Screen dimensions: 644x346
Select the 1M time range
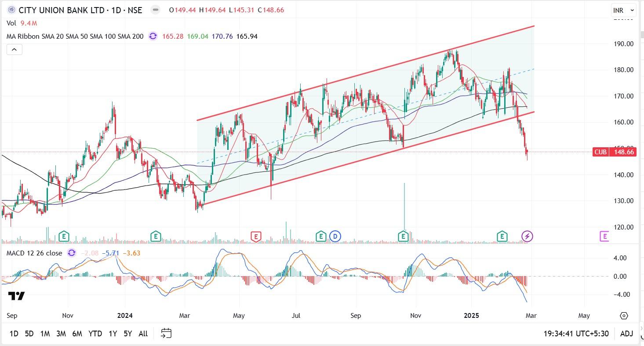[45, 334]
